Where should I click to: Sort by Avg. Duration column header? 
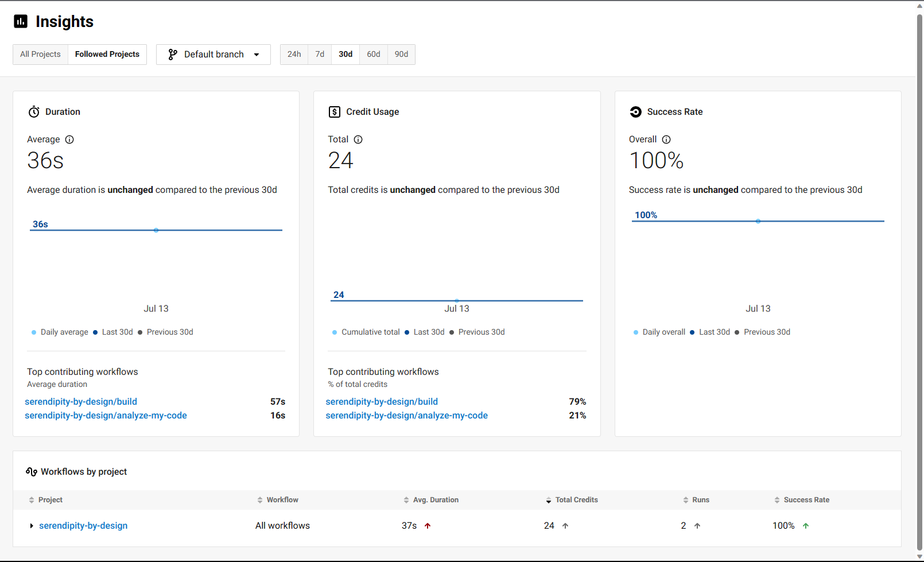[435, 500]
